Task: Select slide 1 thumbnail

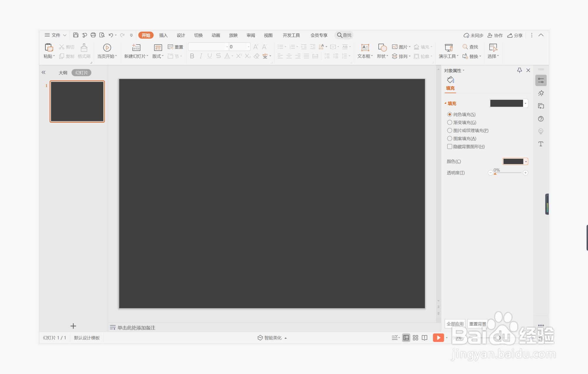Action: 77,101
